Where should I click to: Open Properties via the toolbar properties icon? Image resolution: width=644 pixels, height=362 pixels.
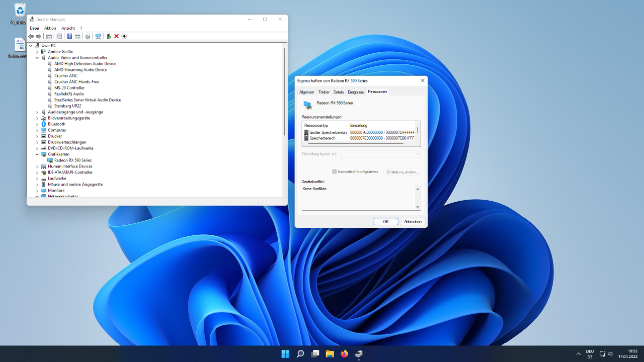click(59, 36)
